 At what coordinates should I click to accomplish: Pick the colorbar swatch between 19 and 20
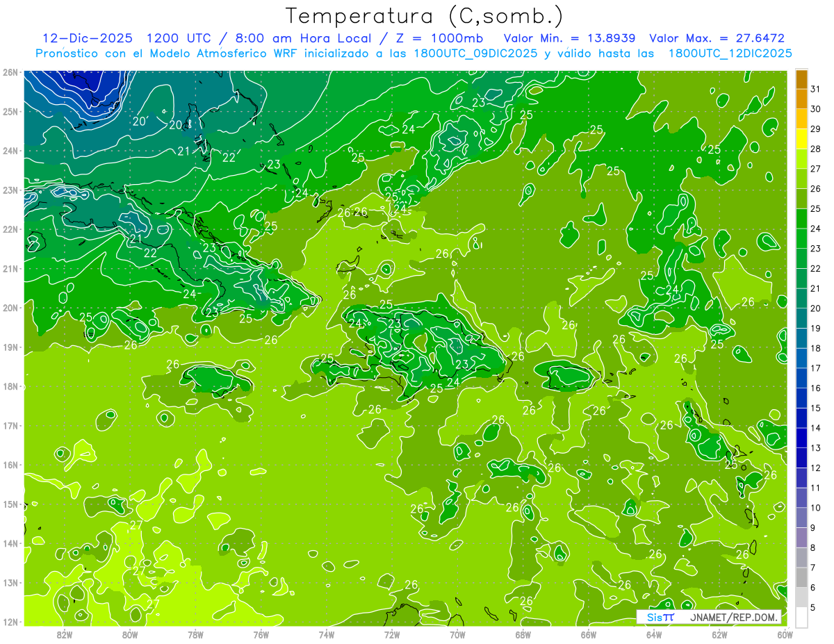pos(801,318)
